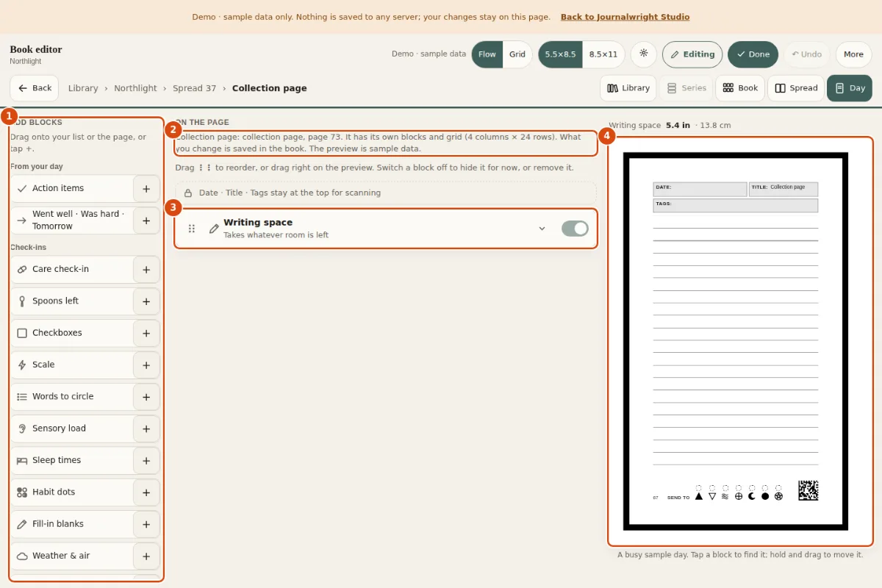Add the Action items block
The image size is (882, 588).
pos(146,189)
